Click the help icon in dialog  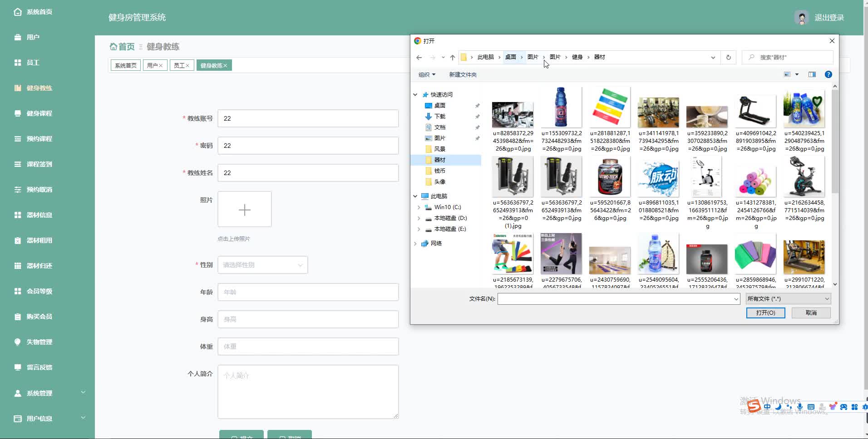coord(829,74)
